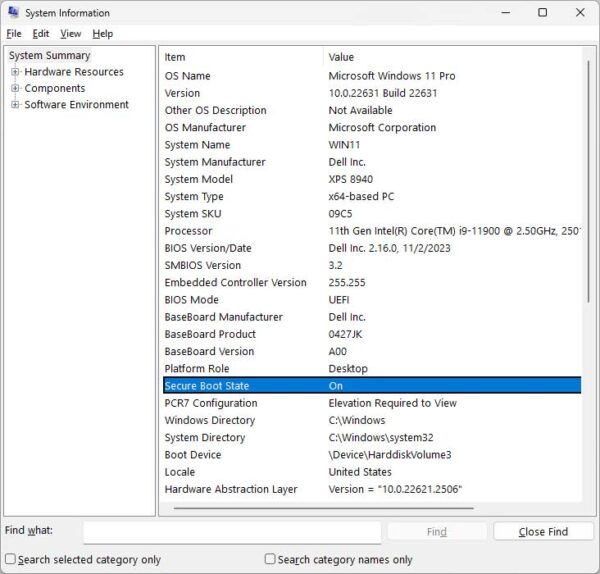Image resolution: width=600 pixels, height=574 pixels.
Task: Select the BIOS Version/Date row
Action: point(372,248)
